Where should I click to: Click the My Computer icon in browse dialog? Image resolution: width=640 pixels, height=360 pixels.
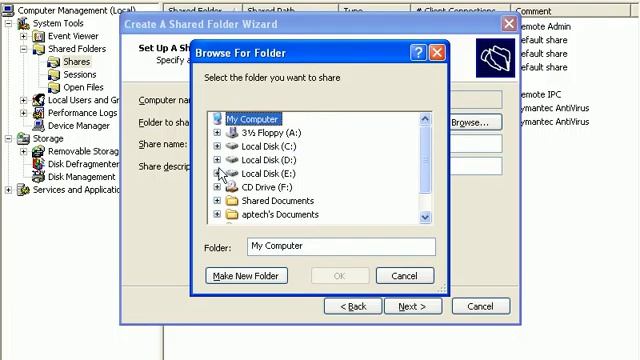coord(217,119)
